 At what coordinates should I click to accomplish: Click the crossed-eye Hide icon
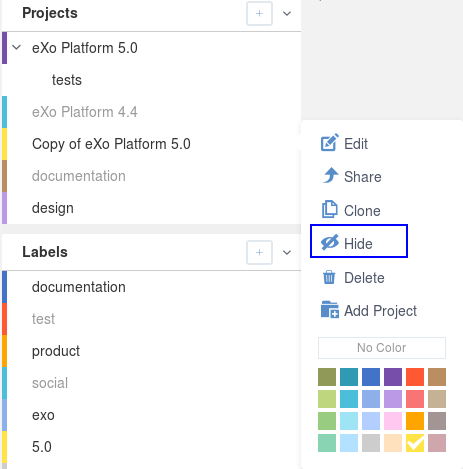click(x=330, y=242)
